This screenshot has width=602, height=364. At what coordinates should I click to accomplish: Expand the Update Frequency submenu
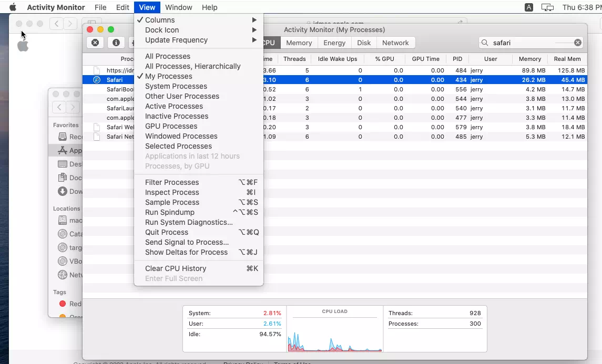[x=199, y=40]
